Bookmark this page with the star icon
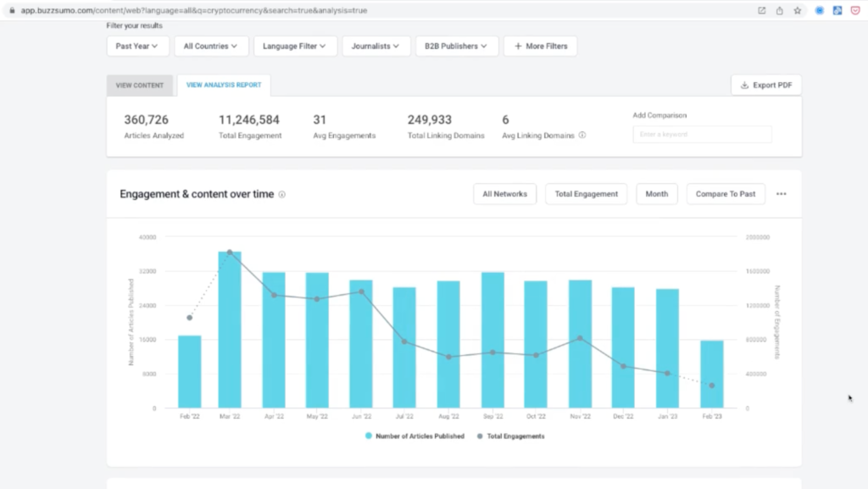Screen dimensions: 868x489 pos(797,10)
